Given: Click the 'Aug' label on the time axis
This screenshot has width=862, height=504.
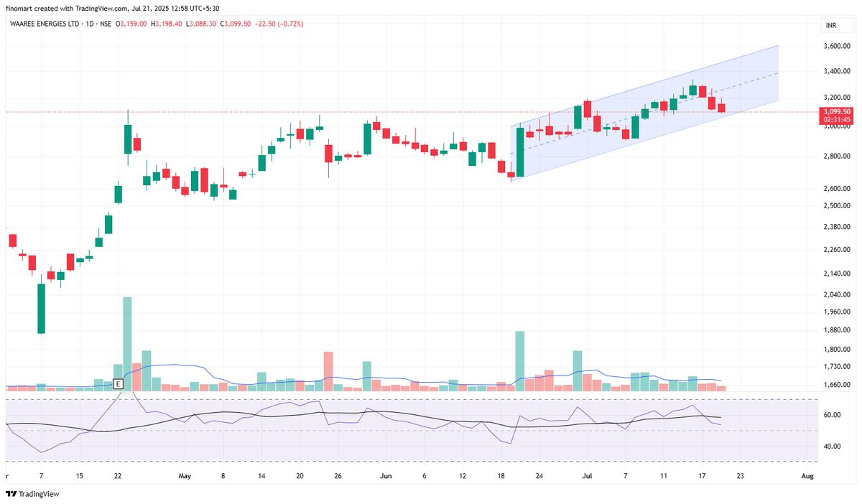Looking at the screenshot, I should 807,476.
